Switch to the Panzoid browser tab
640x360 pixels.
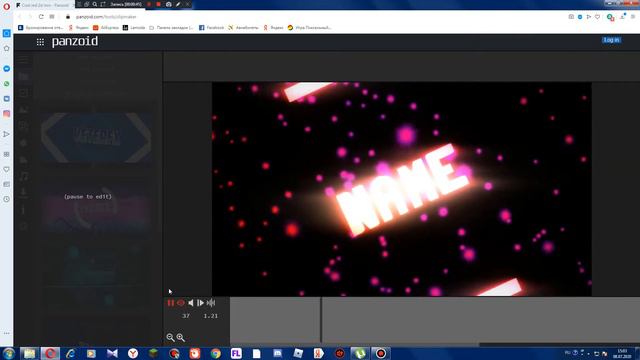(44, 5)
